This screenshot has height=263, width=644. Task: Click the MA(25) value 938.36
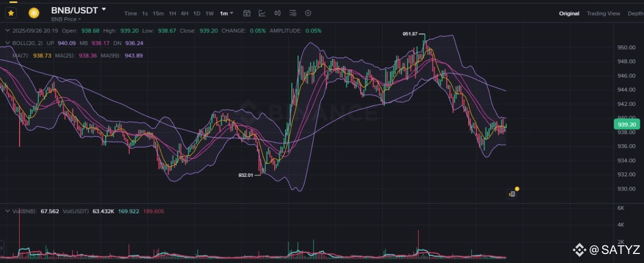click(x=88, y=55)
